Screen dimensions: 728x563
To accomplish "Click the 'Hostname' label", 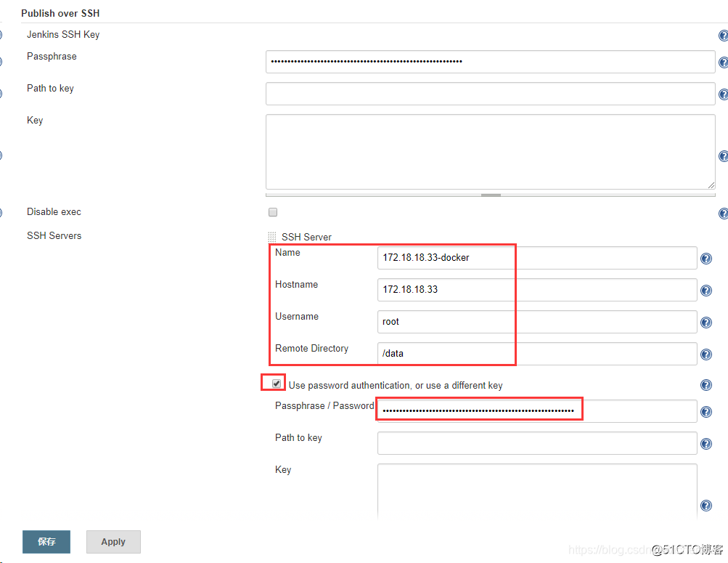I will (x=296, y=284).
